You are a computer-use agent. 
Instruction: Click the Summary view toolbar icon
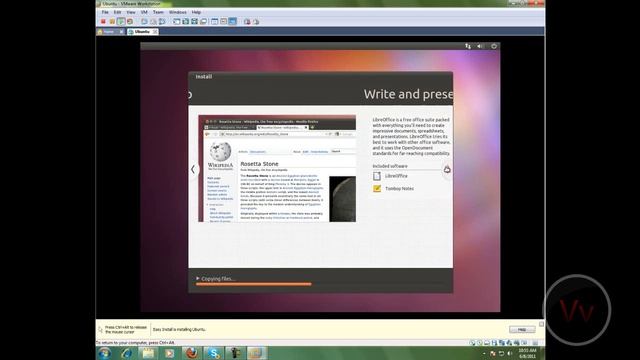[x=214, y=22]
